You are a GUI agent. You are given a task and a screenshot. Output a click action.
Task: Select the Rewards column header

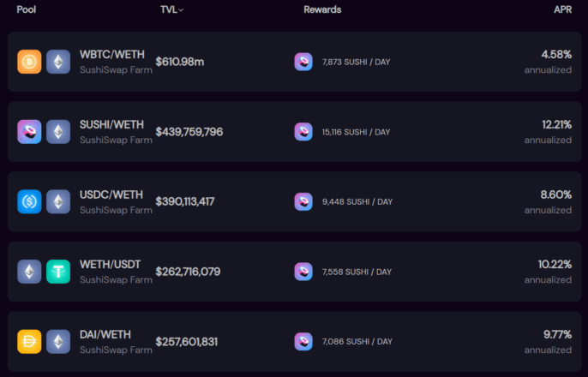322,9
